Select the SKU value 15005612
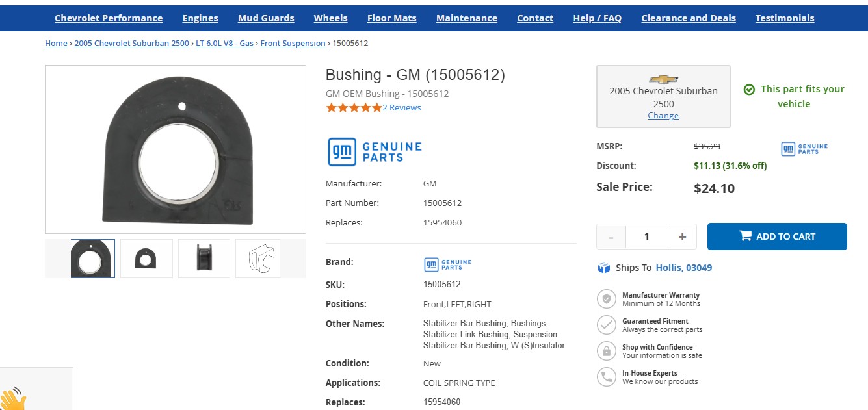Image resolution: width=868 pixels, height=410 pixels. [x=442, y=284]
